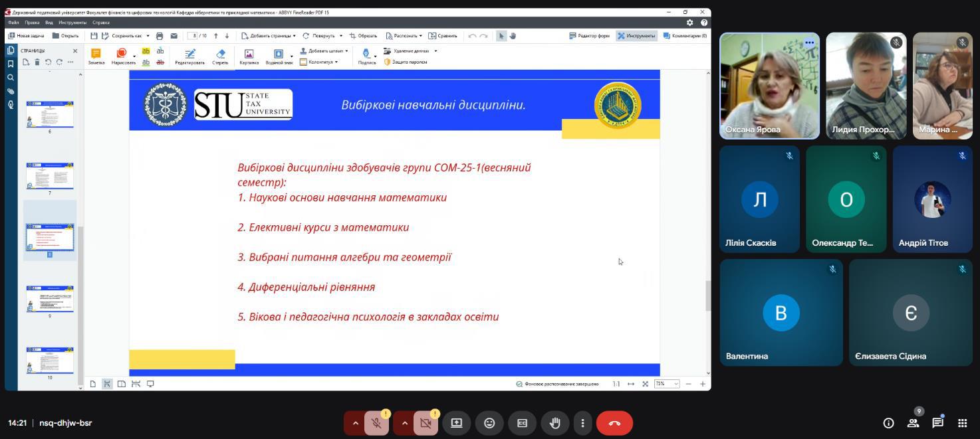
Task: Expand the Колонтитул dropdown
Action: pyautogui.click(x=319, y=62)
